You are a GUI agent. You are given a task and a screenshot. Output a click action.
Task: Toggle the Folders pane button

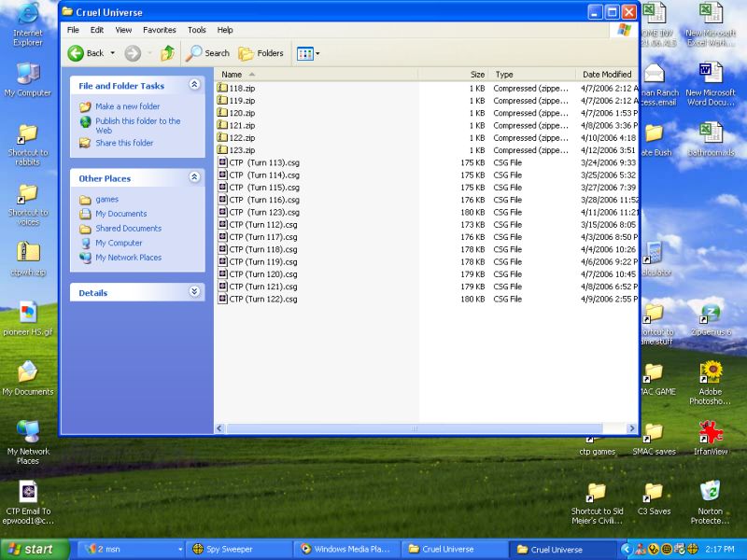tap(261, 53)
